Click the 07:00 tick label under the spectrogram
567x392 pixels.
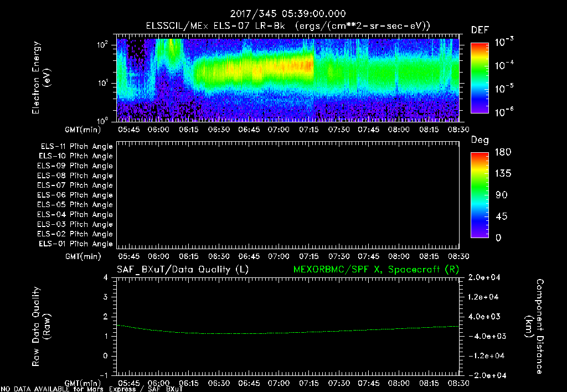click(x=279, y=130)
